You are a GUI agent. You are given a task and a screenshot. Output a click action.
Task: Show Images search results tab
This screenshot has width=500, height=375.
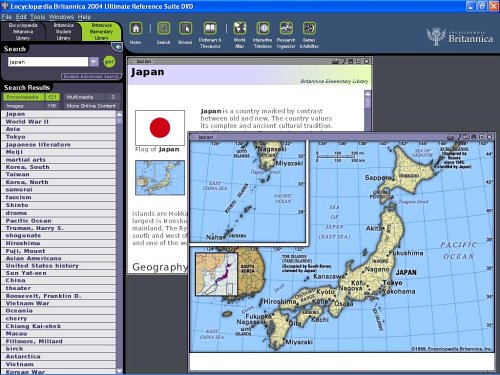[31, 106]
